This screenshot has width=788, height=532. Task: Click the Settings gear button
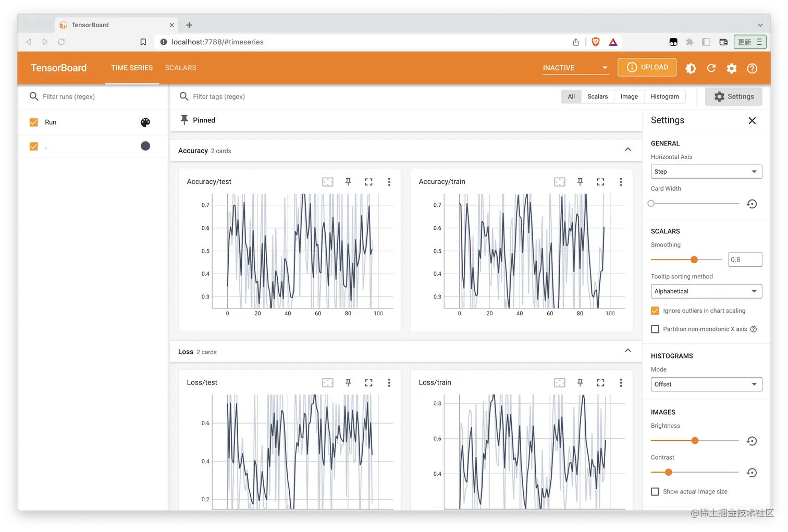[x=733, y=96]
